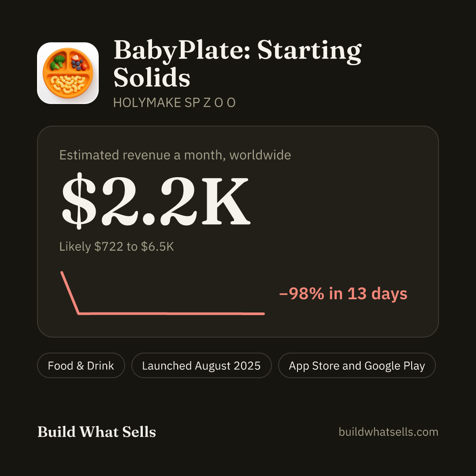Click the steep drop start of trend line
476x476 pixels.
tap(70, 293)
